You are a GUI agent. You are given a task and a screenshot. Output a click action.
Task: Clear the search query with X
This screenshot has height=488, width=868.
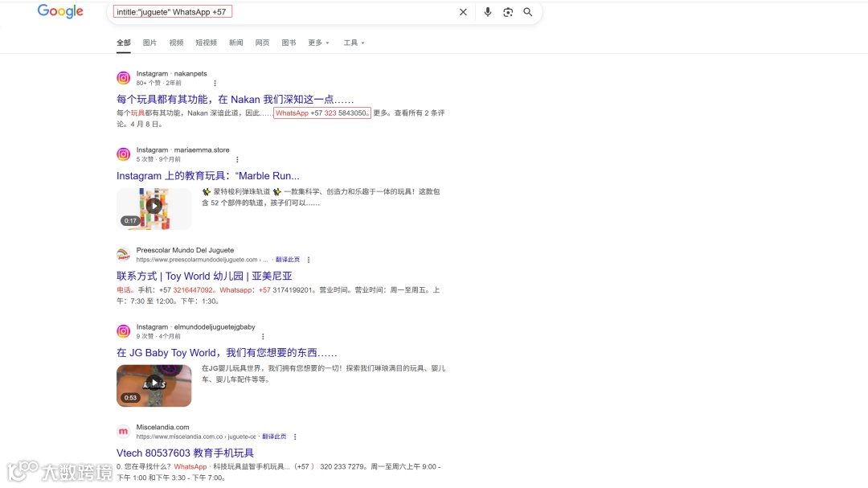point(464,11)
